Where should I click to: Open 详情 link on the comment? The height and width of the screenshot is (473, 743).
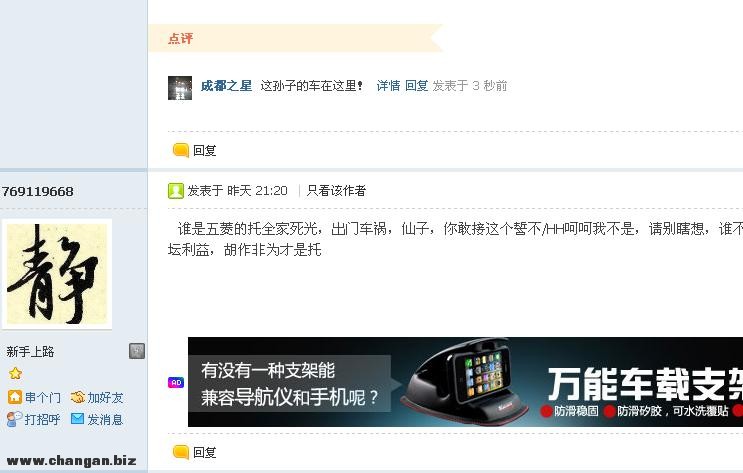pyautogui.click(x=388, y=86)
